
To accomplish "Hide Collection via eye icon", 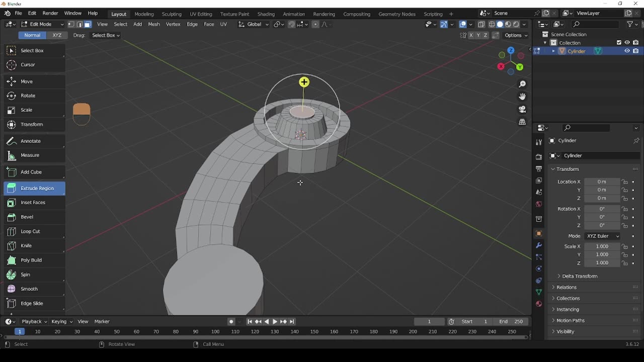I will point(627,43).
